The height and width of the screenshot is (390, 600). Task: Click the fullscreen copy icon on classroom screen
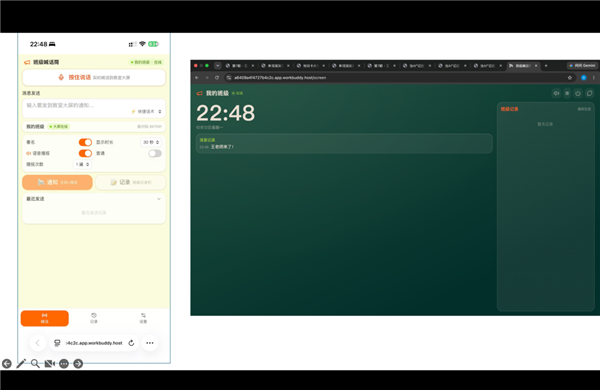tap(589, 93)
